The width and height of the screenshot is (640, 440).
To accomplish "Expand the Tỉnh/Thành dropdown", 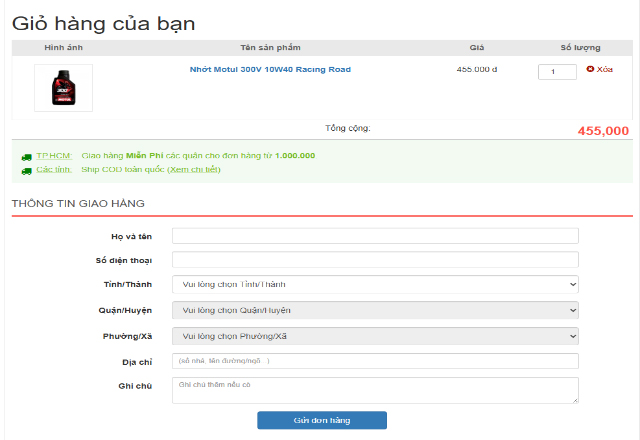I will (x=375, y=285).
